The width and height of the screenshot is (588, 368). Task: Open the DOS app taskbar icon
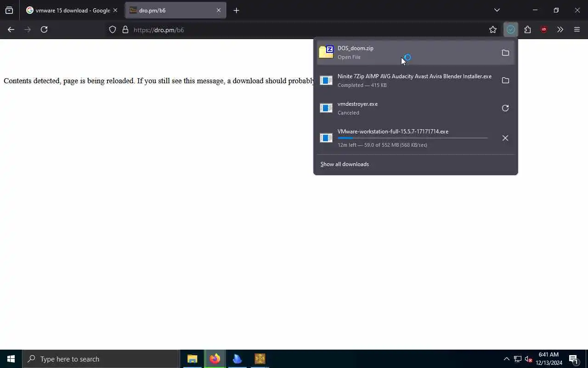[260, 359]
